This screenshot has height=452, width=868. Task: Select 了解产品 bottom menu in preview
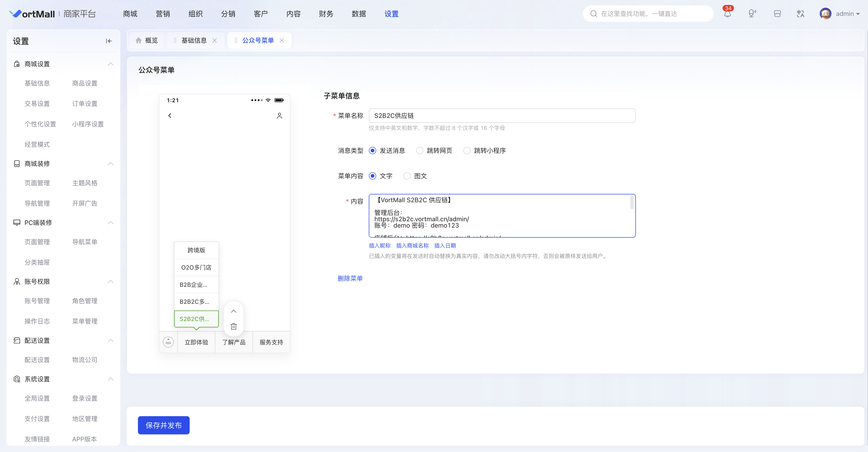coord(234,342)
